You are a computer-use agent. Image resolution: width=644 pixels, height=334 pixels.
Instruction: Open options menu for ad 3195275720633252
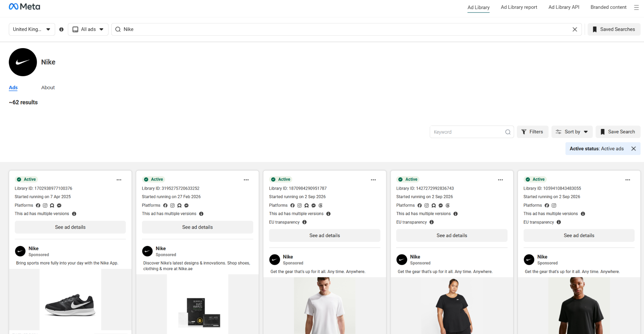click(x=246, y=180)
